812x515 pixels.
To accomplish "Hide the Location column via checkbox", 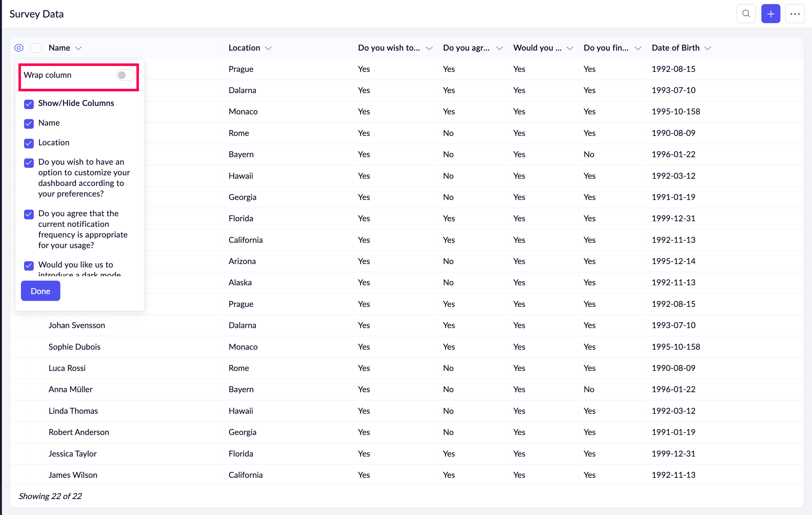I will point(29,143).
